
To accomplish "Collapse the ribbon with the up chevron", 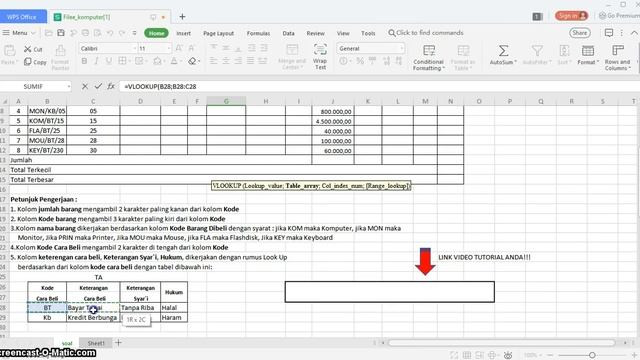I will pyautogui.click(x=634, y=33).
